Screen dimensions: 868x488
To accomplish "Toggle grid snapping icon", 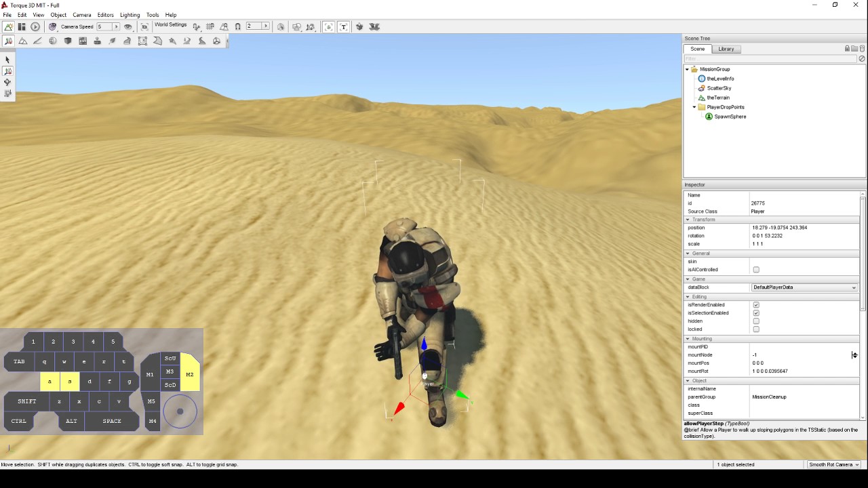I will tap(210, 26).
